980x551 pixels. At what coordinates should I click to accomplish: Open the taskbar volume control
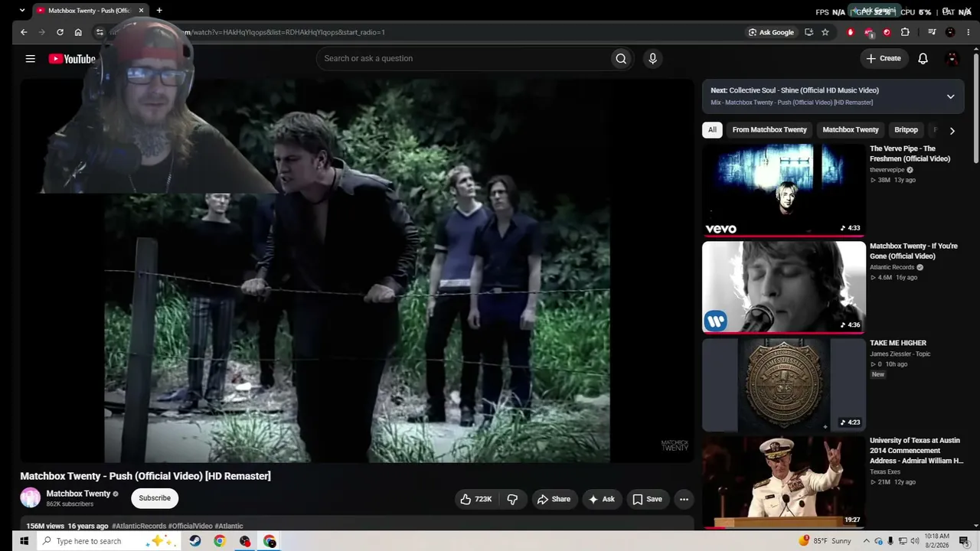pos(914,541)
